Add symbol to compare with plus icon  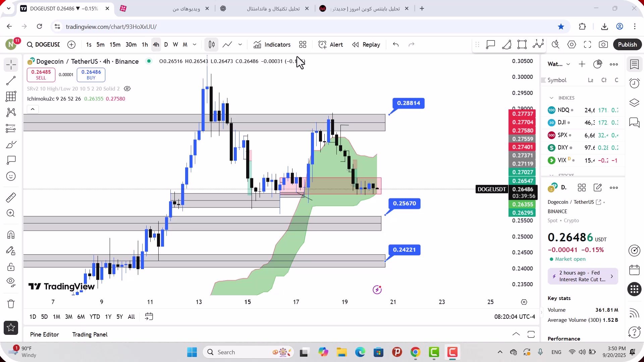71,45
